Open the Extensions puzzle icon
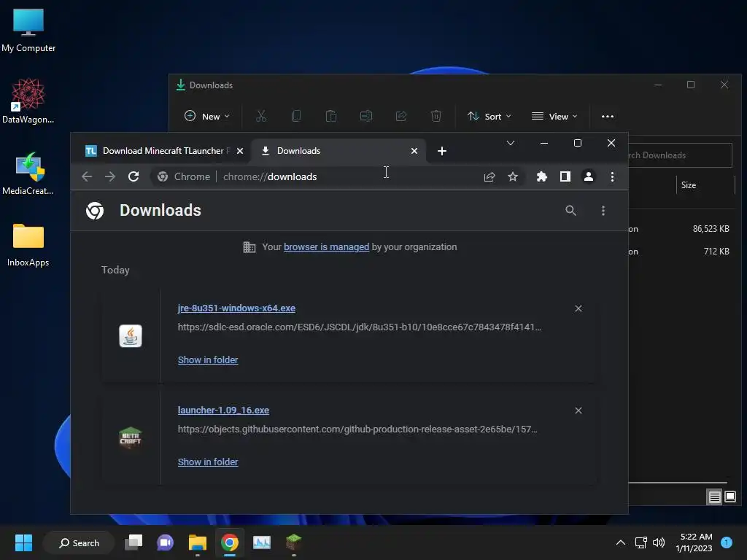747x560 pixels. point(542,176)
